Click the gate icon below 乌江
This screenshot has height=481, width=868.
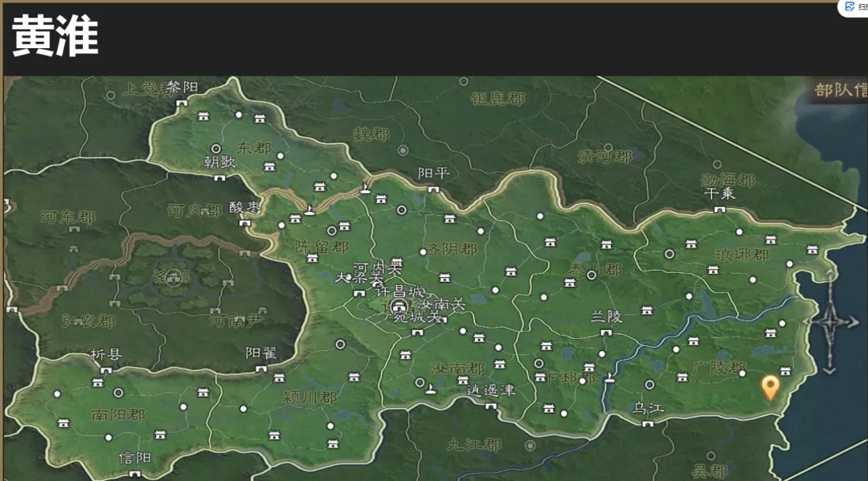click(647, 424)
